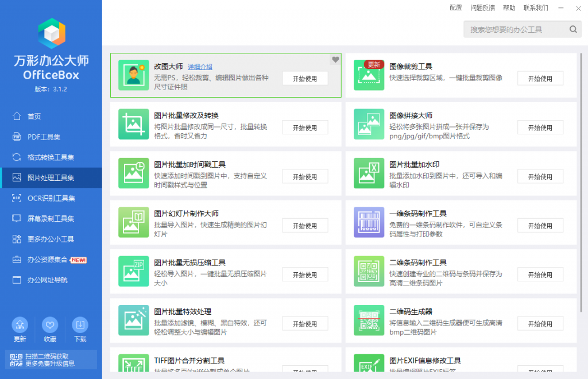Open the 图片批量加水印 watermark icon

[369, 173]
